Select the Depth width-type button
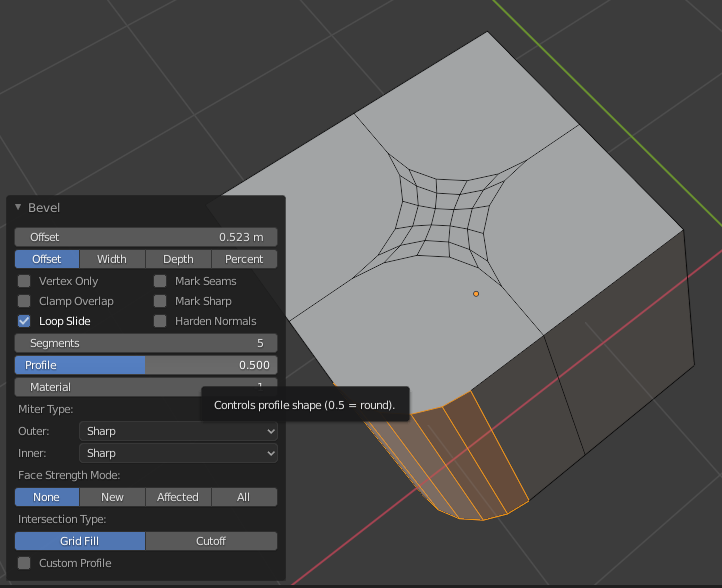Screen dimensions: 722x588 178,259
